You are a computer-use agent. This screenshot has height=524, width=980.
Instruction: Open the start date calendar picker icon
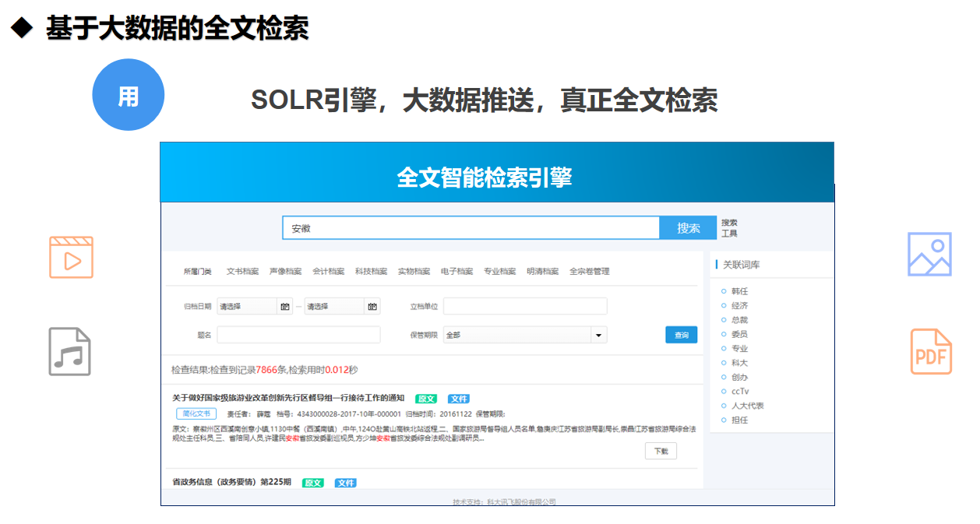(x=284, y=307)
